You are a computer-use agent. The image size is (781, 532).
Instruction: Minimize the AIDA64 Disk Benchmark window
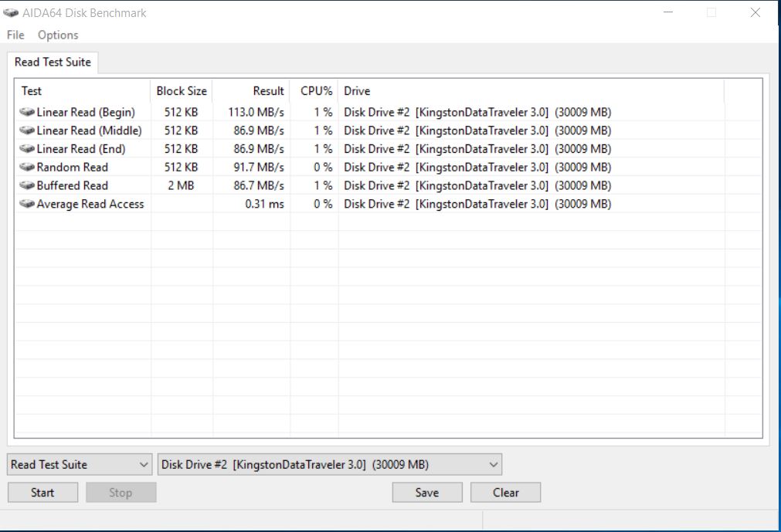tap(668, 12)
